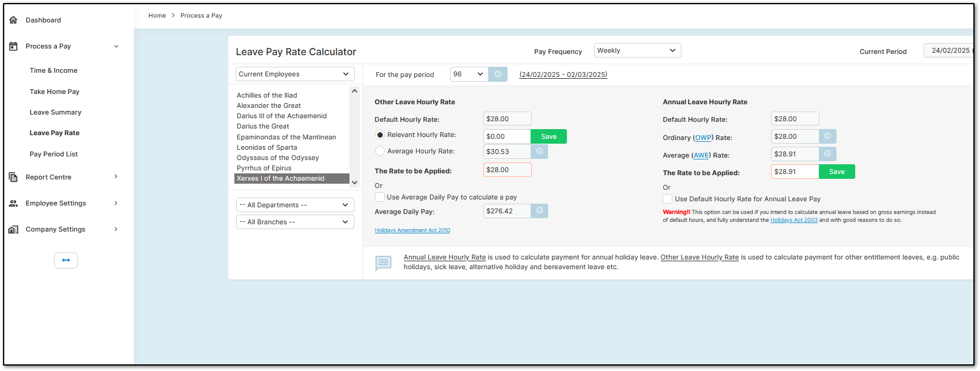This screenshot has height=371, width=980.
Task: Select employee Odysseus of the Odyssey
Action: click(278, 158)
